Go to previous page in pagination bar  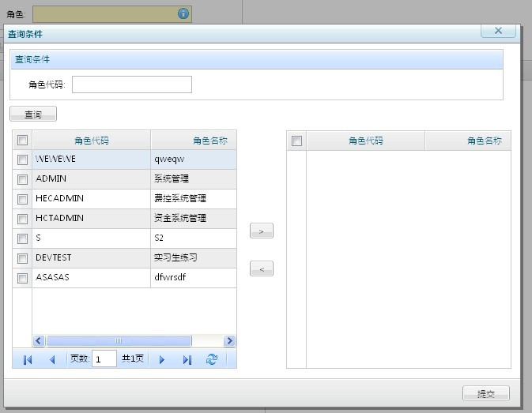[52, 360]
